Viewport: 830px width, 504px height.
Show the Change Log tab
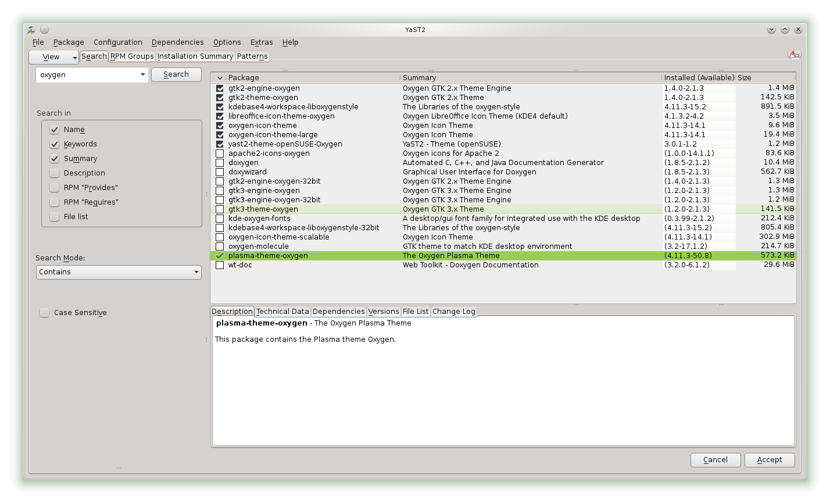[454, 312]
